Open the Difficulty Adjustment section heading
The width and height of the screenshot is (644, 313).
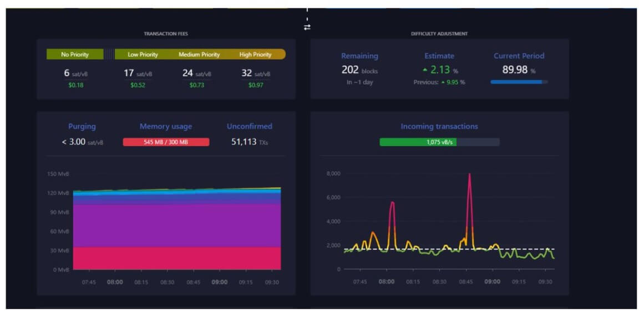pyautogui.click(x=439, y=34)
